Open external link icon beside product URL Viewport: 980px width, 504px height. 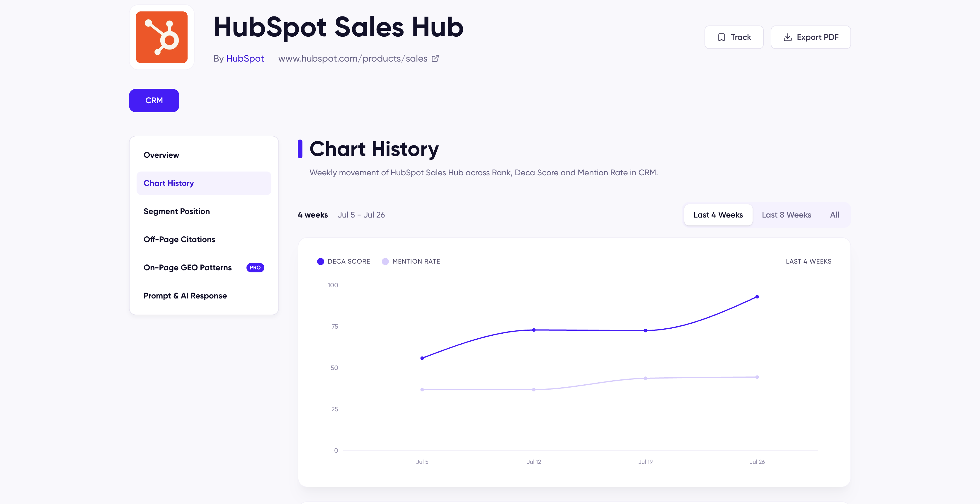(x=435, y=58)
